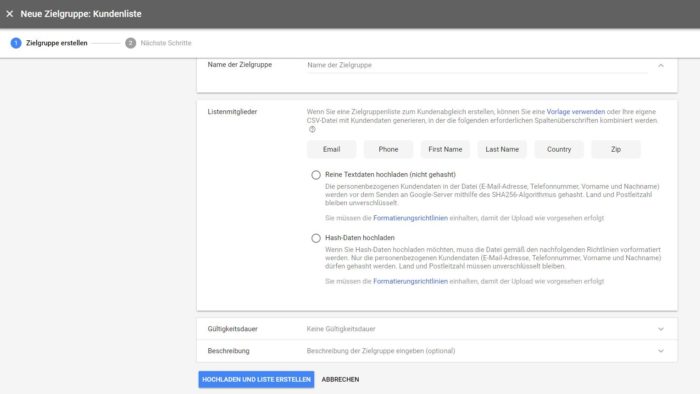Screen dimensions: 700x394
Task: Click Hochladen und Liste erstellen button
Action: 256,379
